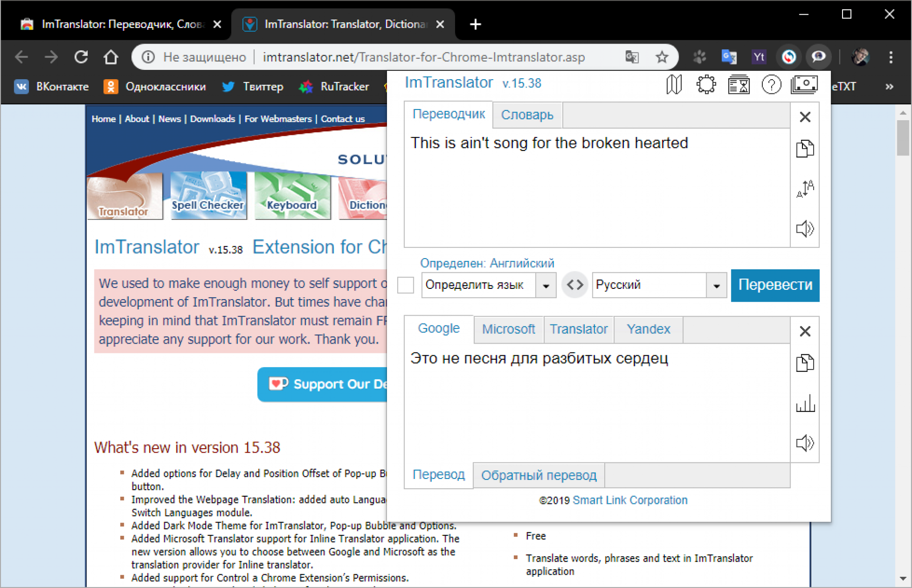Select the Google translation provider tab

pos(439,329)
